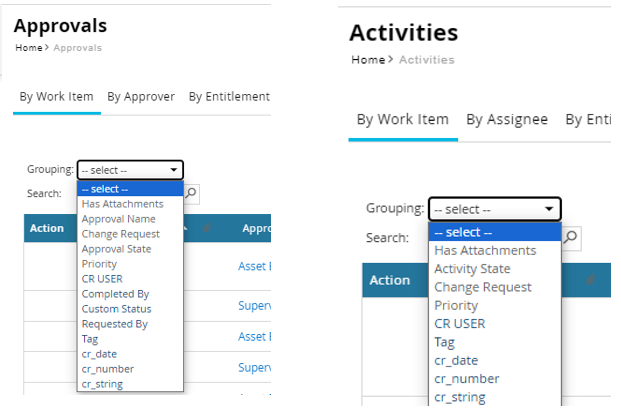621x415 pixels.
Task: Pick the Custom Status grouping option
Action: tap(115, 309)
